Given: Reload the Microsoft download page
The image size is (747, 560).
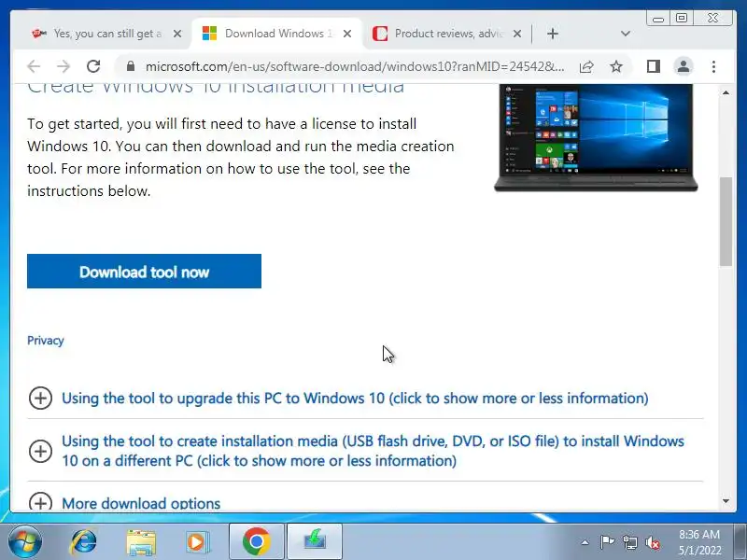Looking at the screenshot, I should pos(93,66).
